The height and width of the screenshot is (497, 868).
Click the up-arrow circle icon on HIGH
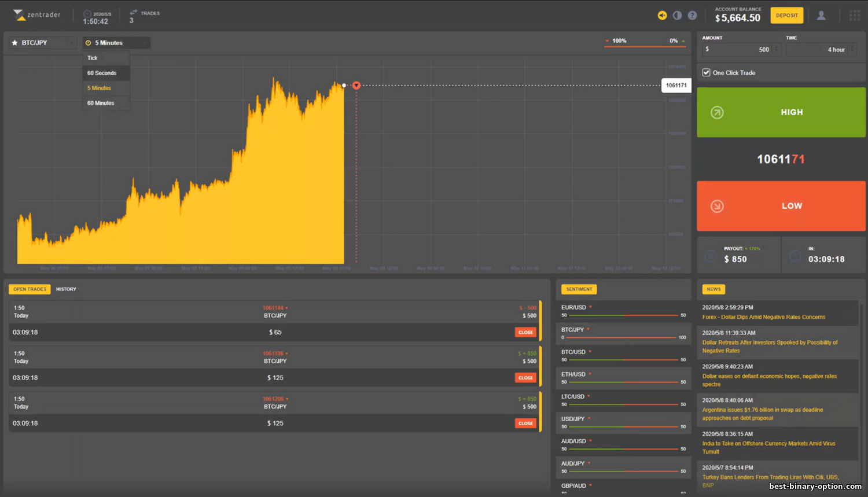(x=717, y=113)
